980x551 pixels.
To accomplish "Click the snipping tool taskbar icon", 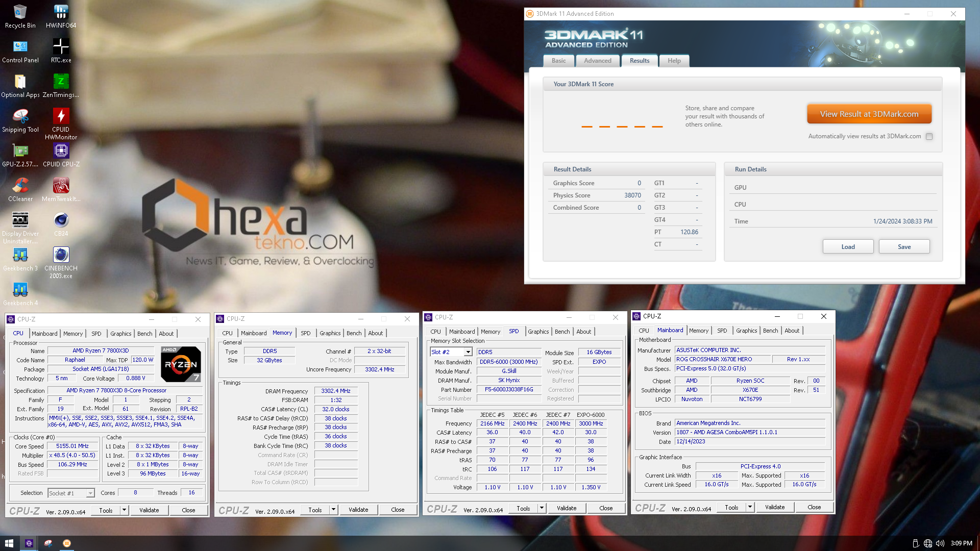I will [x=48, y=543].
